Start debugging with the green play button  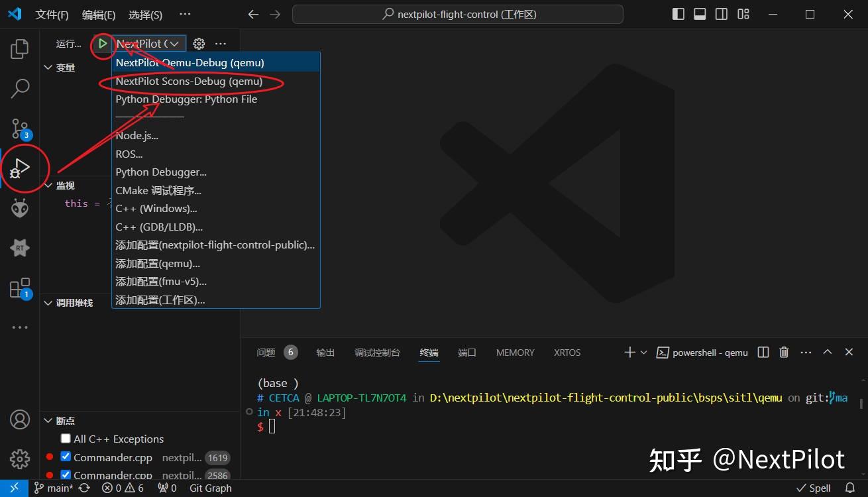point(103,43)
